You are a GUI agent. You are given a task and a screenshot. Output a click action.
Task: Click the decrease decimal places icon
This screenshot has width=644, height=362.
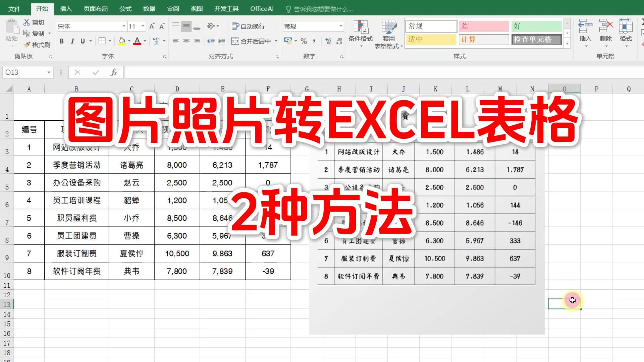coord(339,41)
